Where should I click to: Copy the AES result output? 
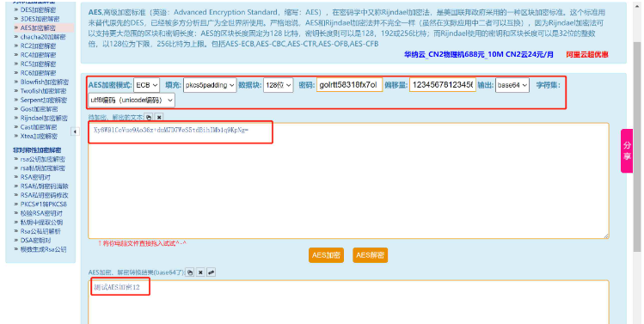click(190, 272)
